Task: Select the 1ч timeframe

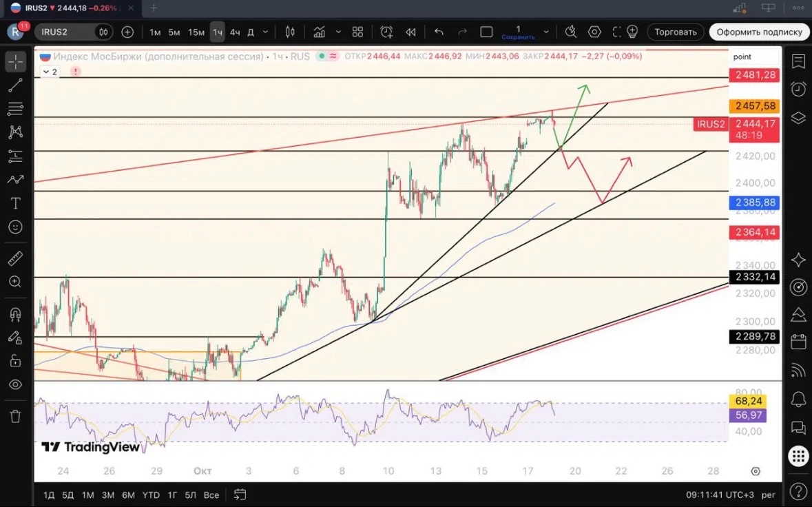Action: click(218, 32)
